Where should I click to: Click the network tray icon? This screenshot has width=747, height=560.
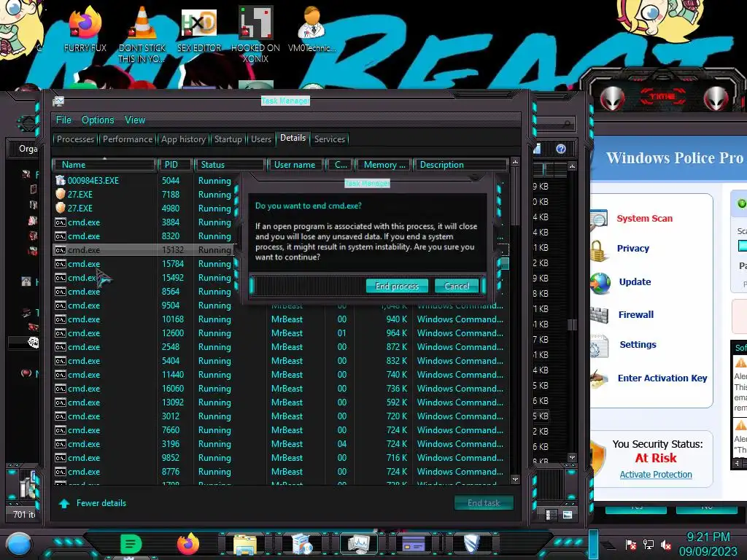point(648,545)
